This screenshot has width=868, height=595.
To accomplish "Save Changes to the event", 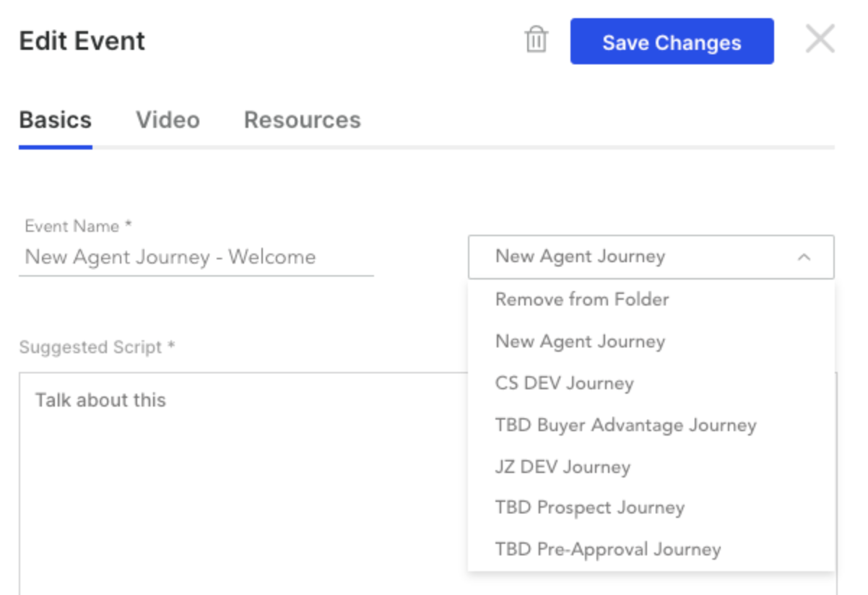I will click(672, 42).
